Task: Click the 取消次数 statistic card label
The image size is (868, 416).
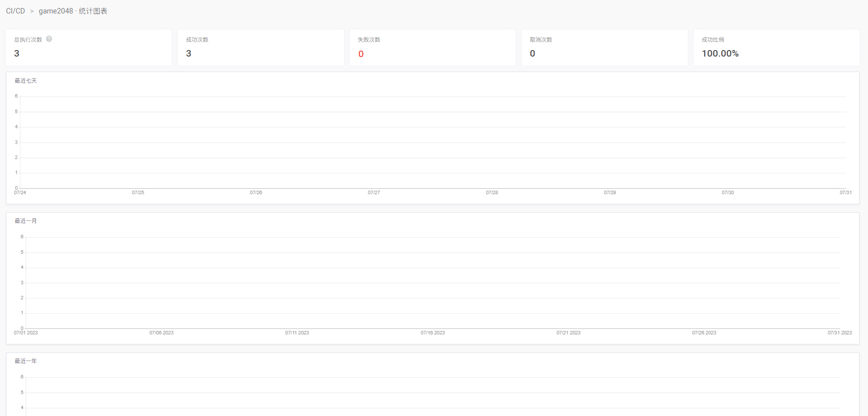Action: point(541,40)
